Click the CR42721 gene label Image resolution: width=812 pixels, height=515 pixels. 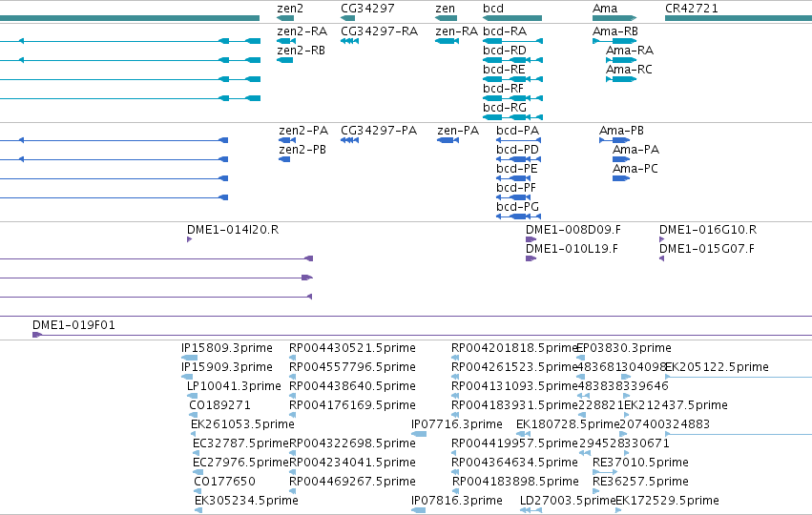click(692, 9)
